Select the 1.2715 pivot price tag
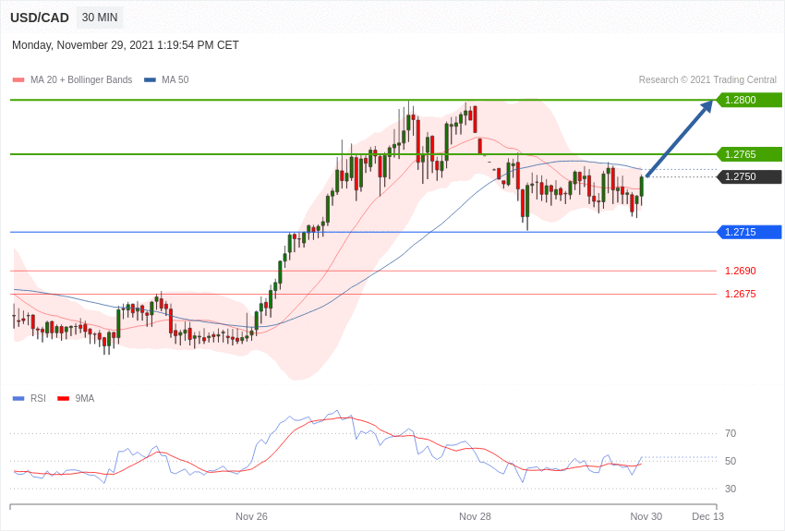 click(x=750, y=232)
